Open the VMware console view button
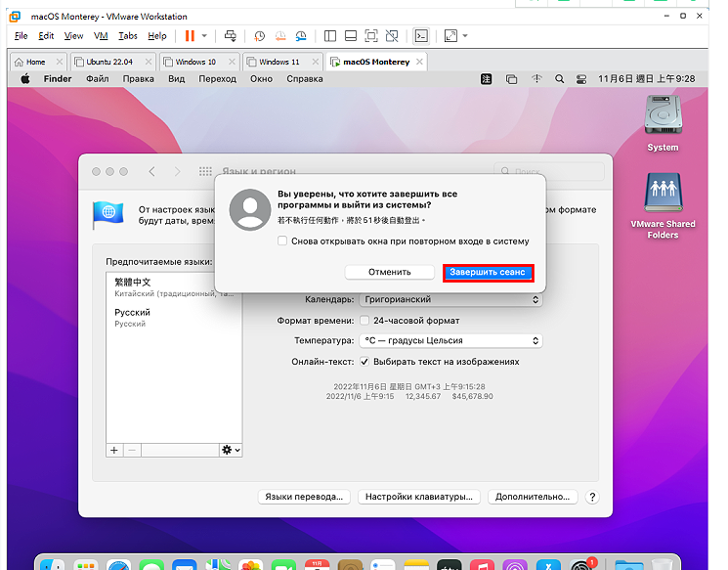The height and width of the screenshot is (570, 728). point(421,36)
